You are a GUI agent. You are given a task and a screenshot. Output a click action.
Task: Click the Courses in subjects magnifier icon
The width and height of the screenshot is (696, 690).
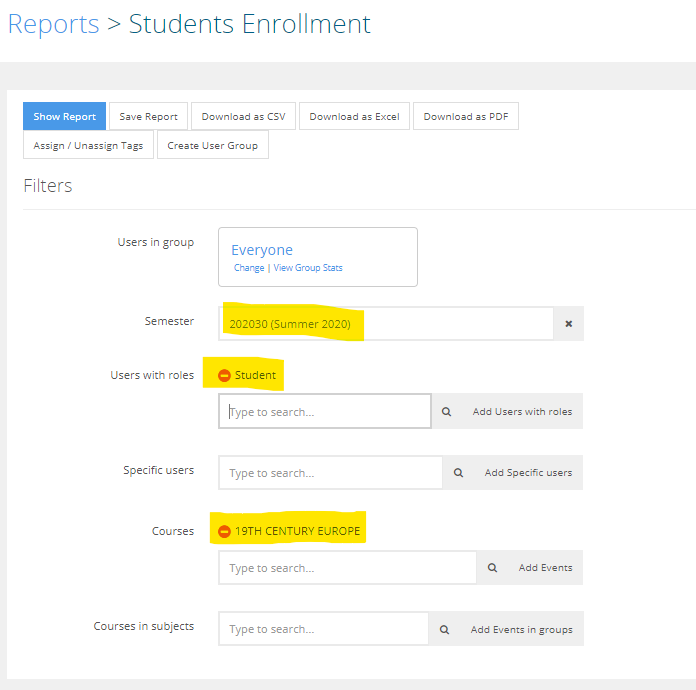click(444, 630)
